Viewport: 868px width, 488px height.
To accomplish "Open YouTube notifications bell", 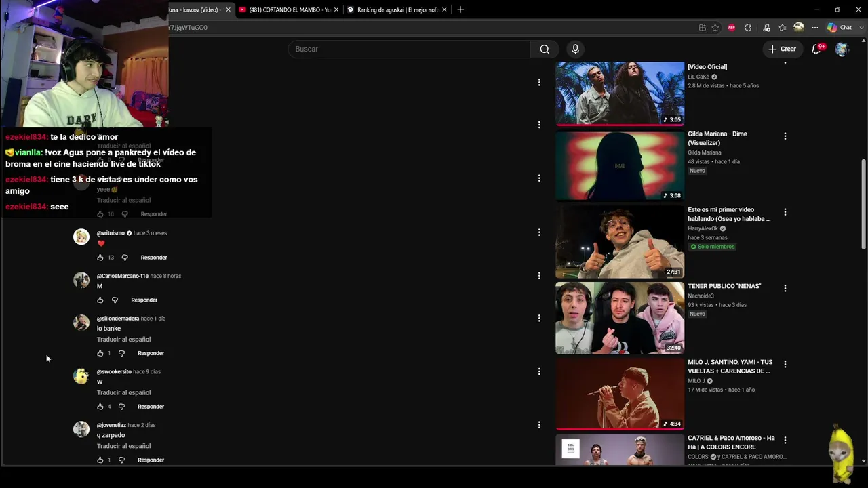I will tap(816, 49).
